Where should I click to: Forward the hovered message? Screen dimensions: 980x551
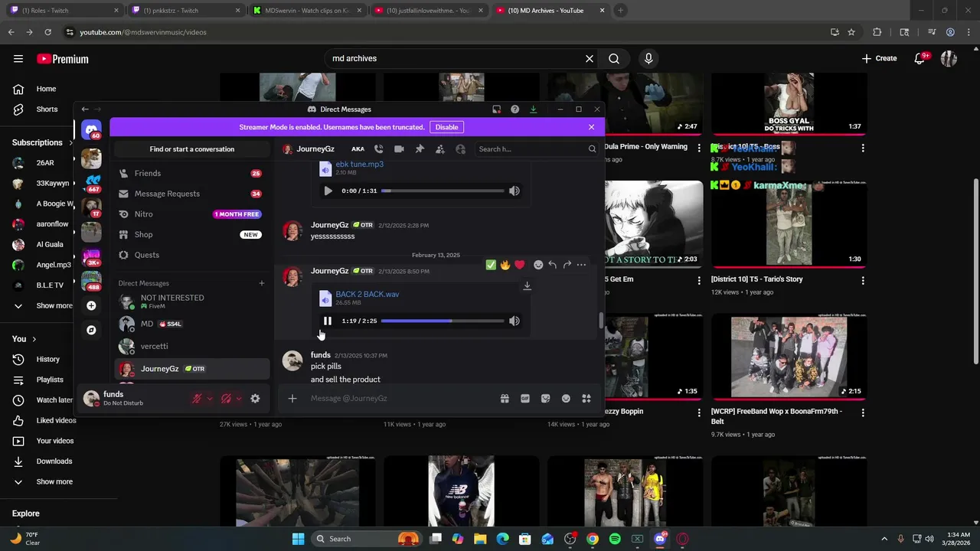pyautogui.click(x=567, y=265)
